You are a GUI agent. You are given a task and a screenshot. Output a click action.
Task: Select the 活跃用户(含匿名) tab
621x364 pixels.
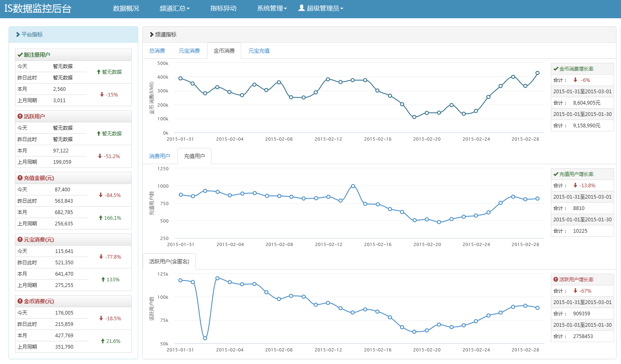click(169, 261)
